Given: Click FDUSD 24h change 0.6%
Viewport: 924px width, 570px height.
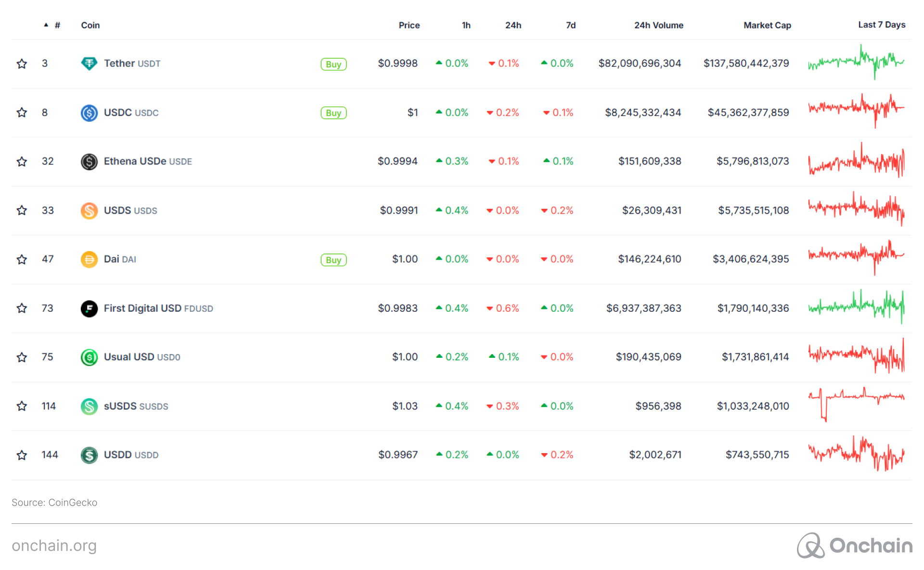Looking at the screenshot, I should (x=503, y=308).
